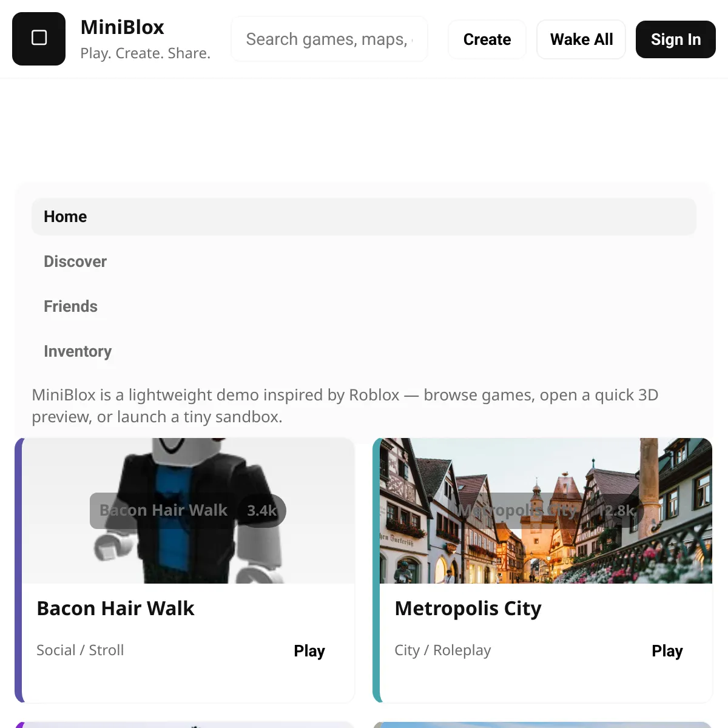
Task: Click the City / Roleplay genre label
Action: [x=442, y=650]
